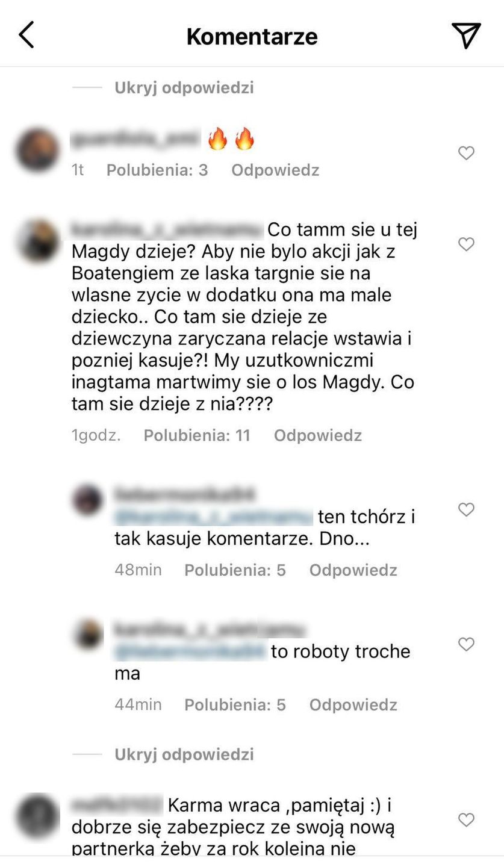Tap heart on 'to roboty troche ma' reply
504x867 pixels.
click(466, 644)
